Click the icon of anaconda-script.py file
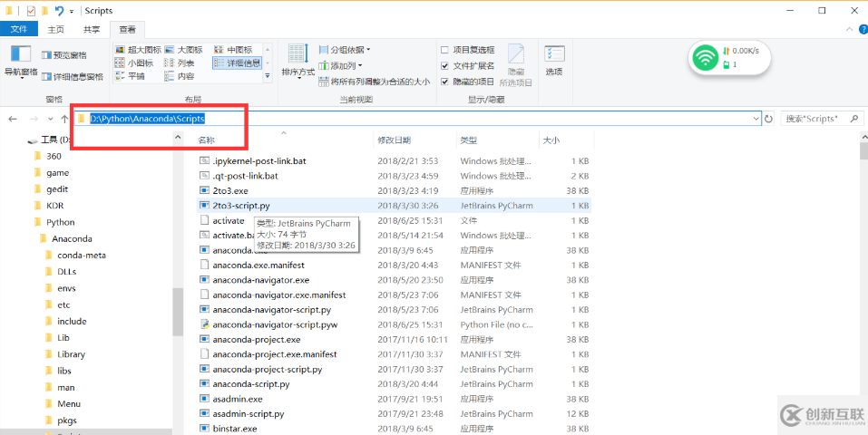 [x=204, y=383]
